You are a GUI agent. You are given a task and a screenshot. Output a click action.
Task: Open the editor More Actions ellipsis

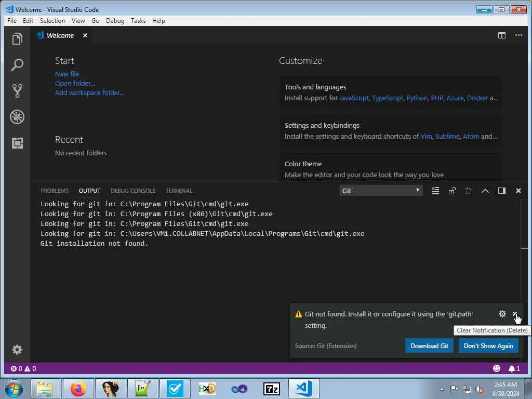[x=518, y=35]
